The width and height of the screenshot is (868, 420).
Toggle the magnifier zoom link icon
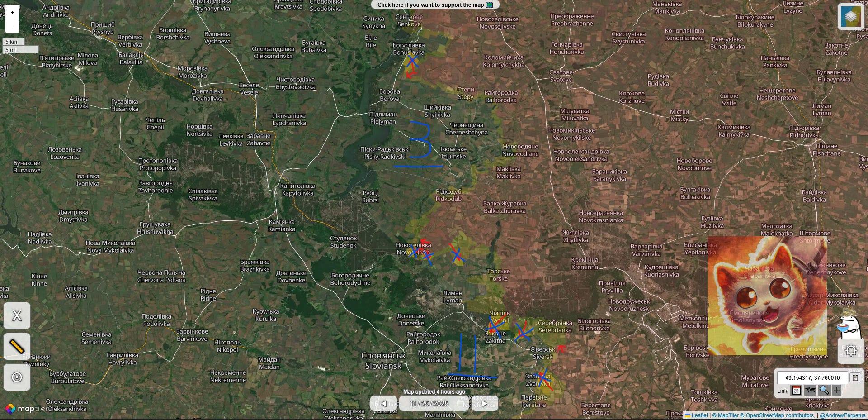pyautogui.click(x=824, y=390)
